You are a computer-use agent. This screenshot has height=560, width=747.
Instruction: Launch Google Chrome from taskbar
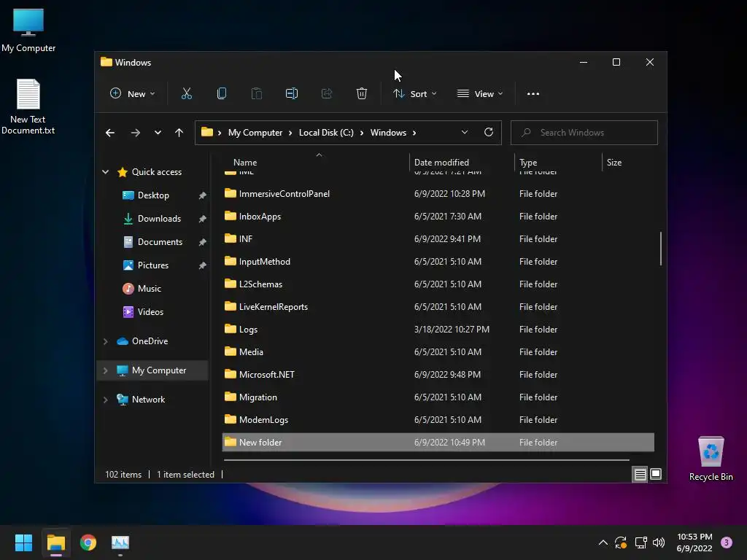tap(88, 542)
